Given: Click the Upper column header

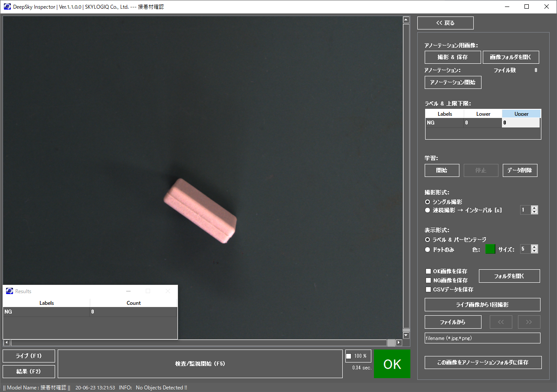Looking at the screenshot, I should pyautogui.click(x=521, y=114).
